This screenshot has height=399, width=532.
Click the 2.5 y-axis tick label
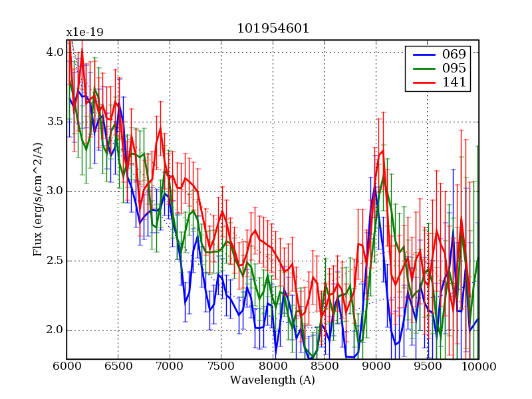(x=55, y=261)
